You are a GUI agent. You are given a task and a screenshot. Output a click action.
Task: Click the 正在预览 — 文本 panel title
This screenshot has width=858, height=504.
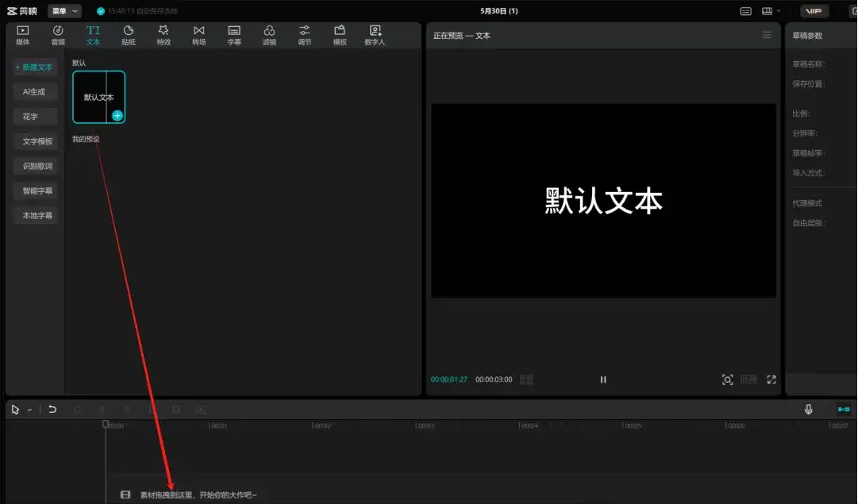[461, 36]
